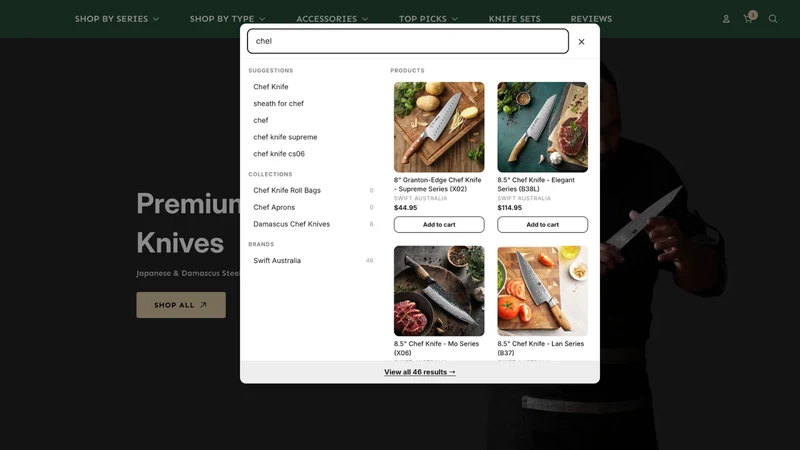
Task: Add Elegant Series B38L knife to cart
Action: click(x=542, y=224)
